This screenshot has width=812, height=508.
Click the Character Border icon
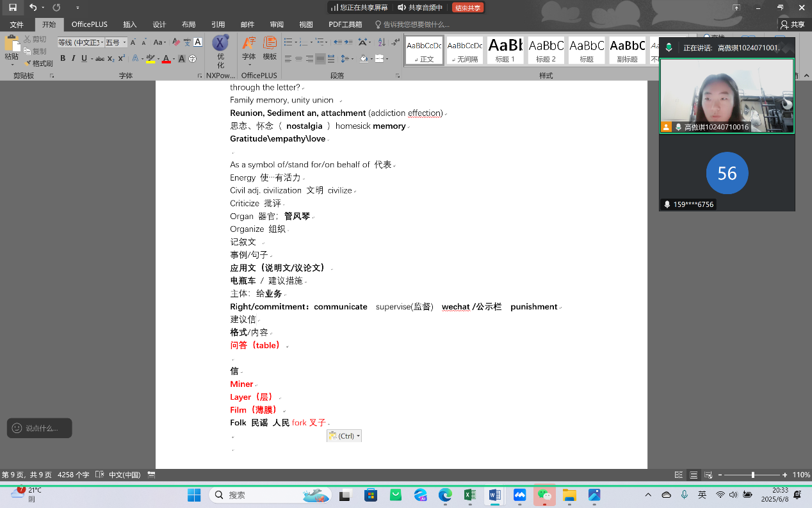pos(198,42)
